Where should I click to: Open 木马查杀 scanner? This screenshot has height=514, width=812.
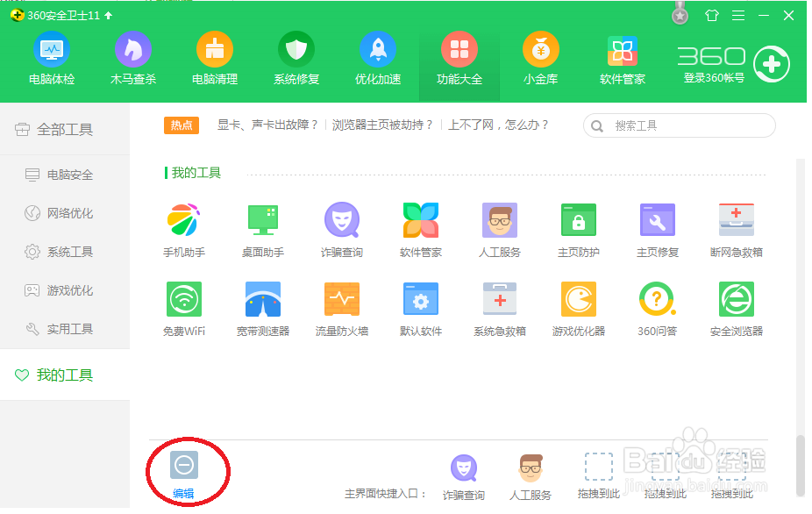point(133,59)
